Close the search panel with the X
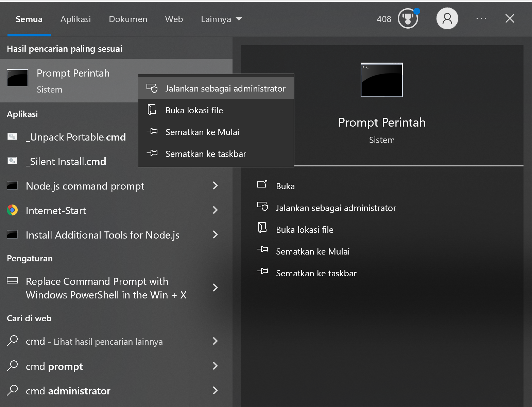 click(x=510, y=18)
